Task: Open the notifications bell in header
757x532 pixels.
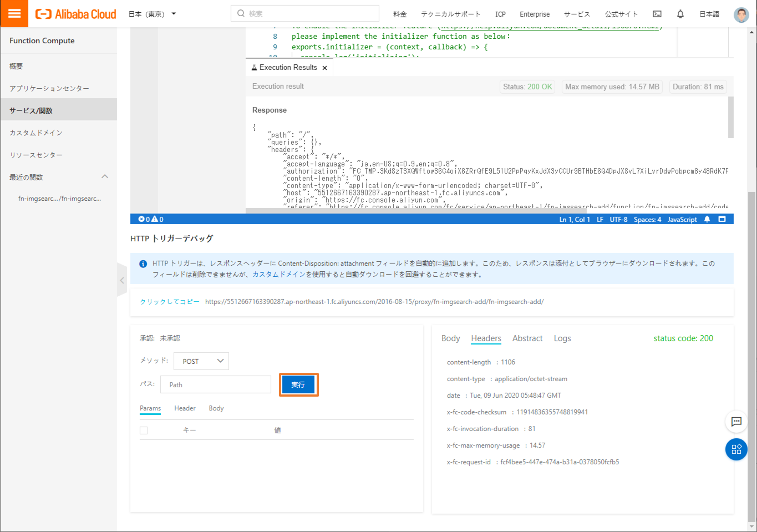Action: click(x=680, y=14)
